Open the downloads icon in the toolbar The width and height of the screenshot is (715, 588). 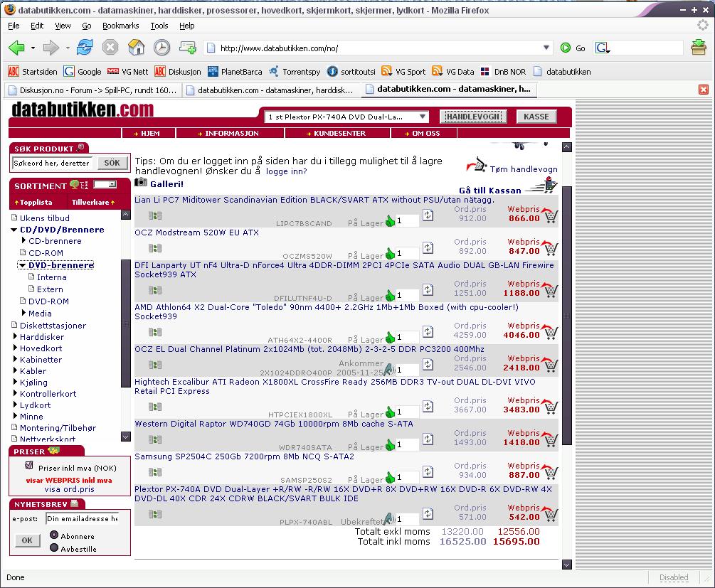pos(699,48)
